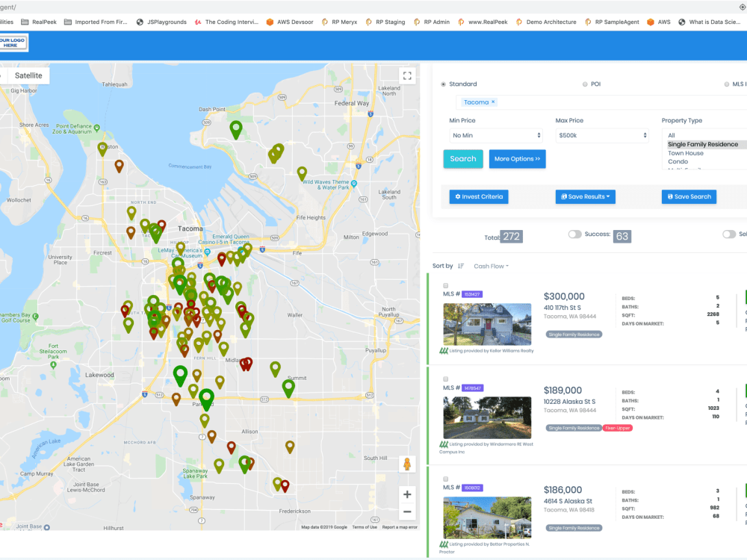This screenshot has width=747, height=560.
Task: Toggle the Success switch
Action: click(x=574, y=234)
